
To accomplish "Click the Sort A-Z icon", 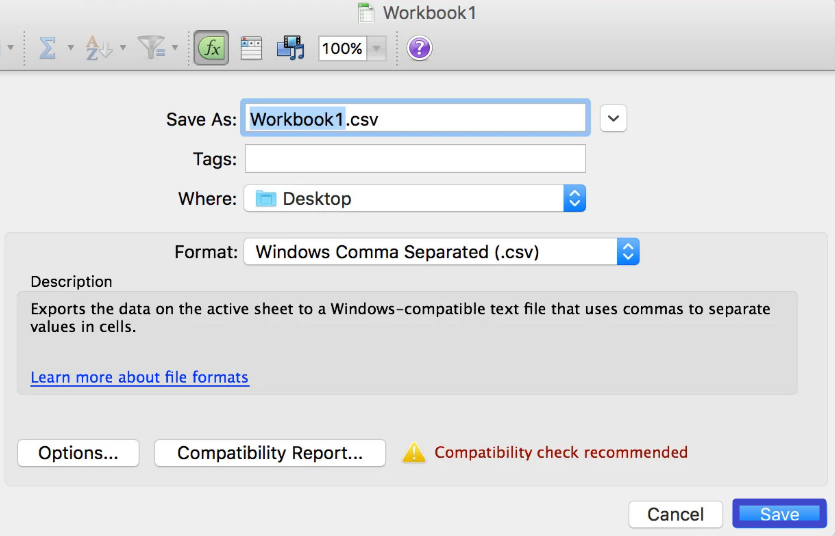I will pyautogui.click(x=98, y=48).
